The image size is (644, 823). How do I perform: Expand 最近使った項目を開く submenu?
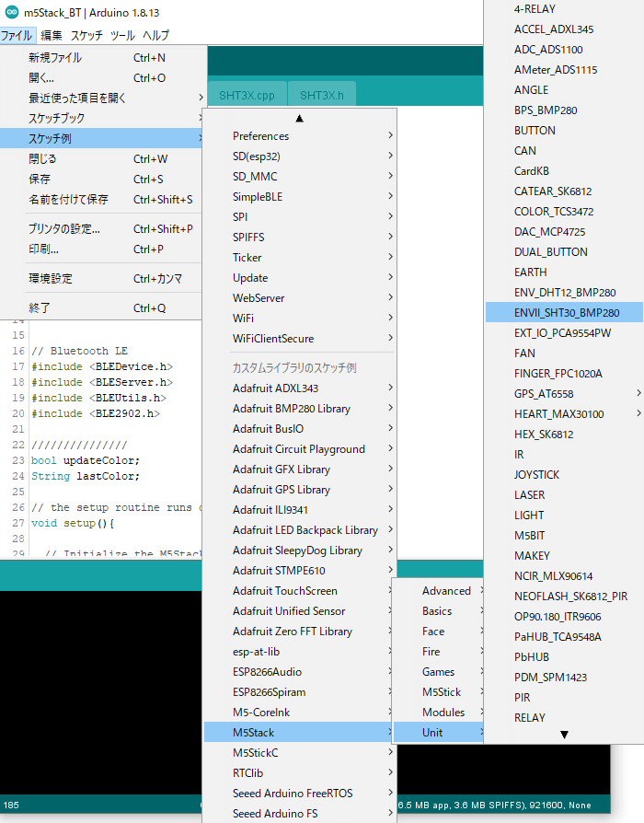click(x=100, y=99)
